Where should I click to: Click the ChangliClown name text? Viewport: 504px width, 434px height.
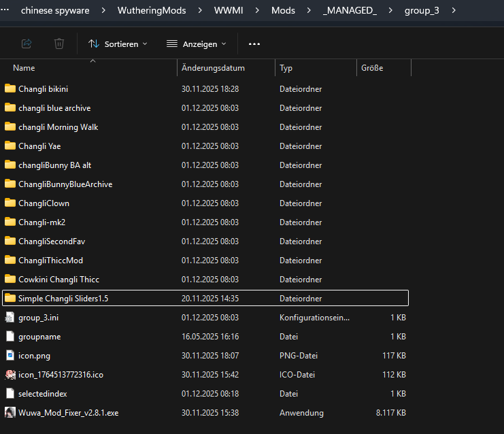(x=44, y=203)
